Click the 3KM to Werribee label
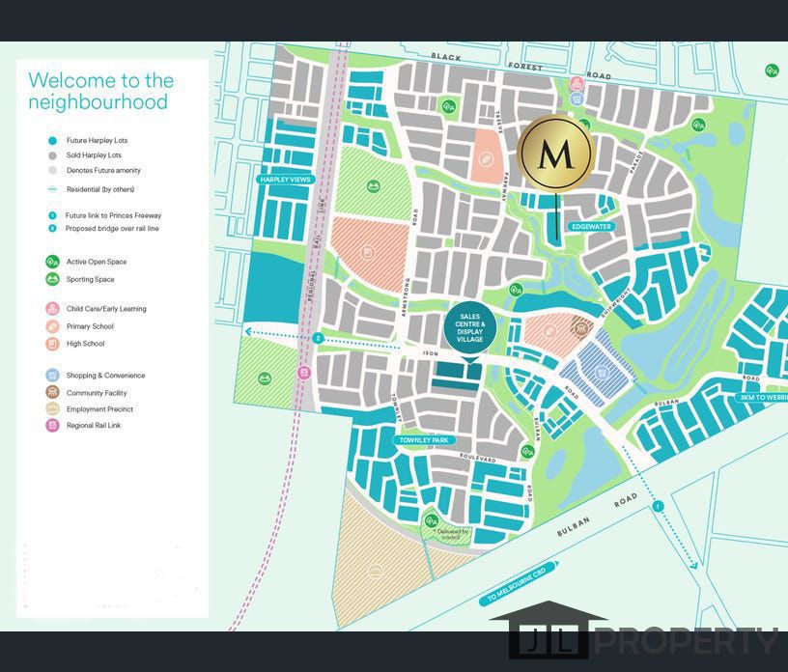 point(763,397)
